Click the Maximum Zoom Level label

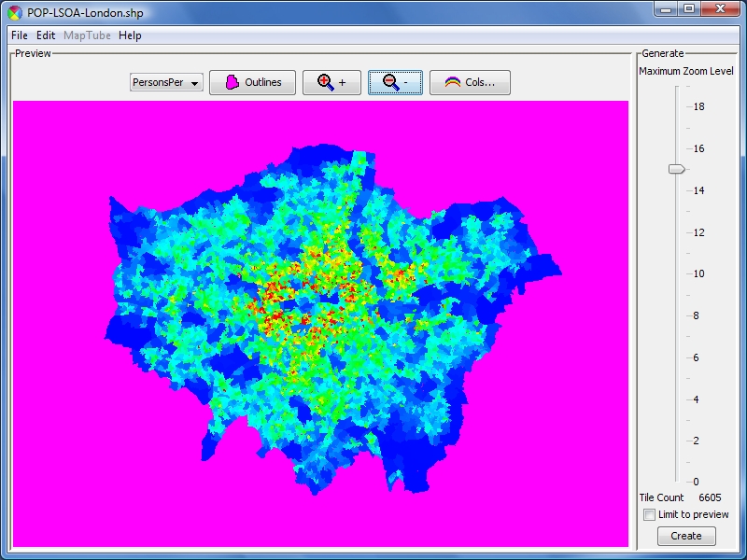coord(686,72)
